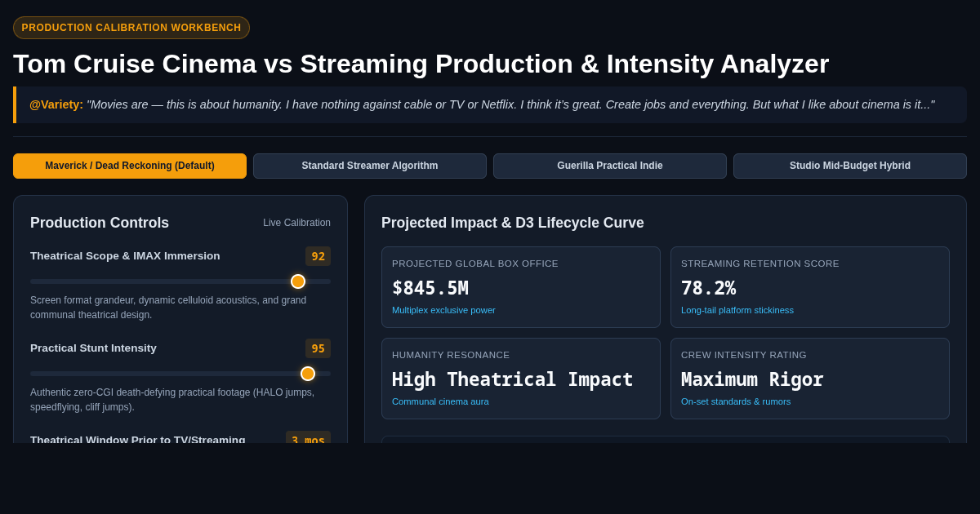Viewport: 980px width, 514px height.
Task: Click the @Variety handle in the quote
Action: coord(56,104)
